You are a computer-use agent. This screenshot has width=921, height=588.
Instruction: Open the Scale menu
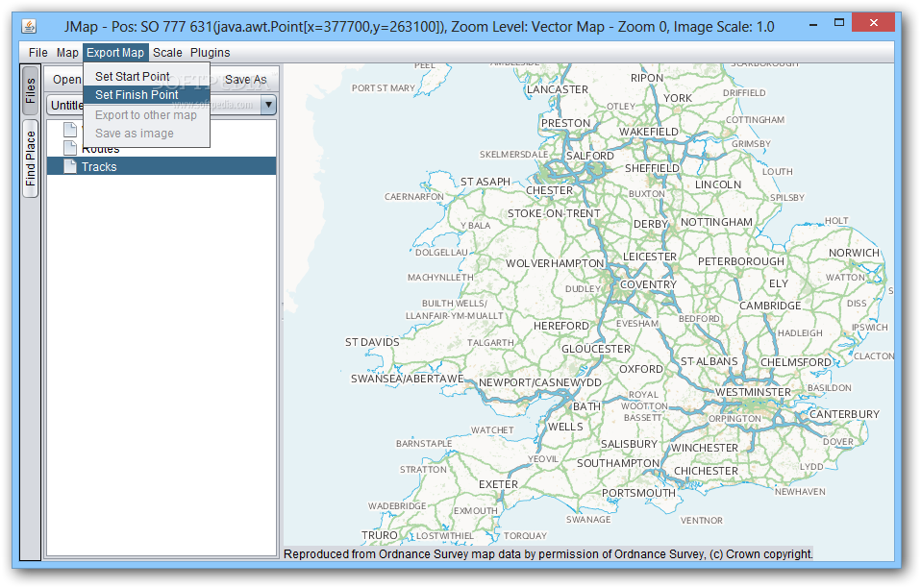(167, 53)
